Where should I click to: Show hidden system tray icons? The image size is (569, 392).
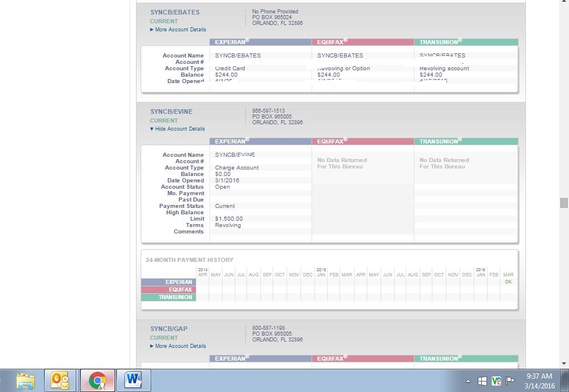coord(468,381)
